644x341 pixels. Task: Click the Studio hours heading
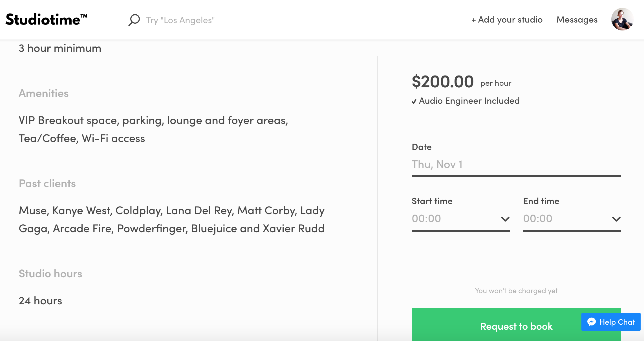click(50, 274)
